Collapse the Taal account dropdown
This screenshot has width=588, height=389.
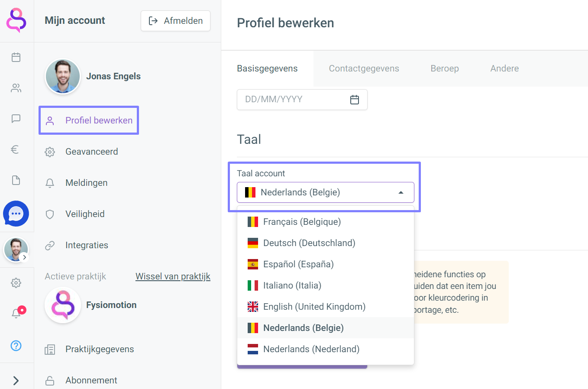coord(326,192)
